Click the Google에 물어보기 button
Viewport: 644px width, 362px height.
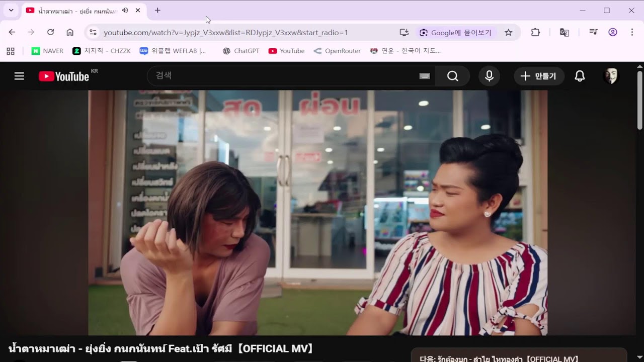tap(456, 32)
